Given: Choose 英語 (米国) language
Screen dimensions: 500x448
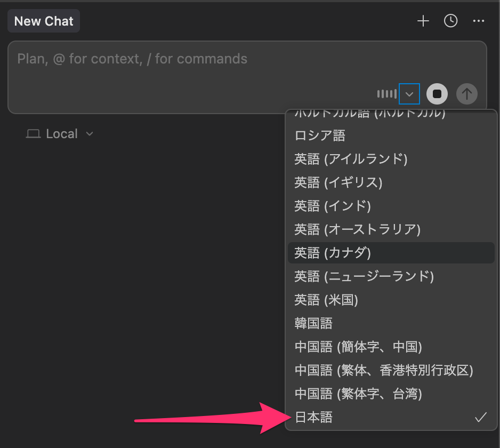Looking at the screenshot, I should [326, 300].
